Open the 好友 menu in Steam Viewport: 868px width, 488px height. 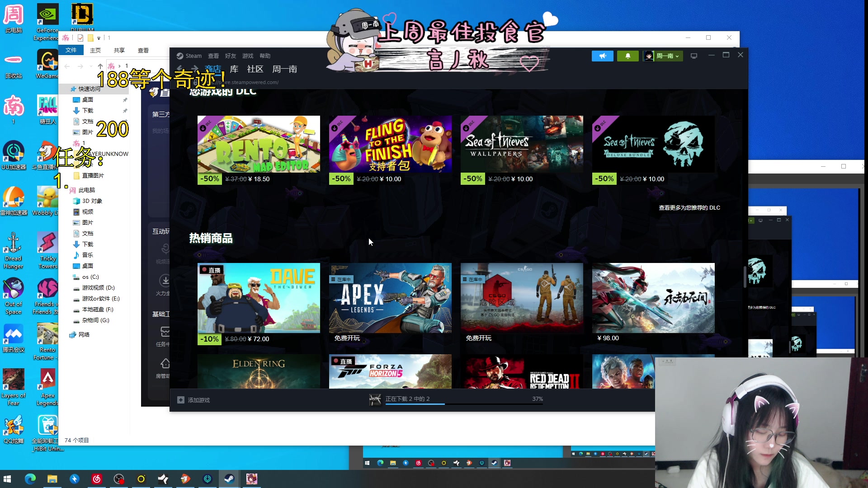click(231, 56)
